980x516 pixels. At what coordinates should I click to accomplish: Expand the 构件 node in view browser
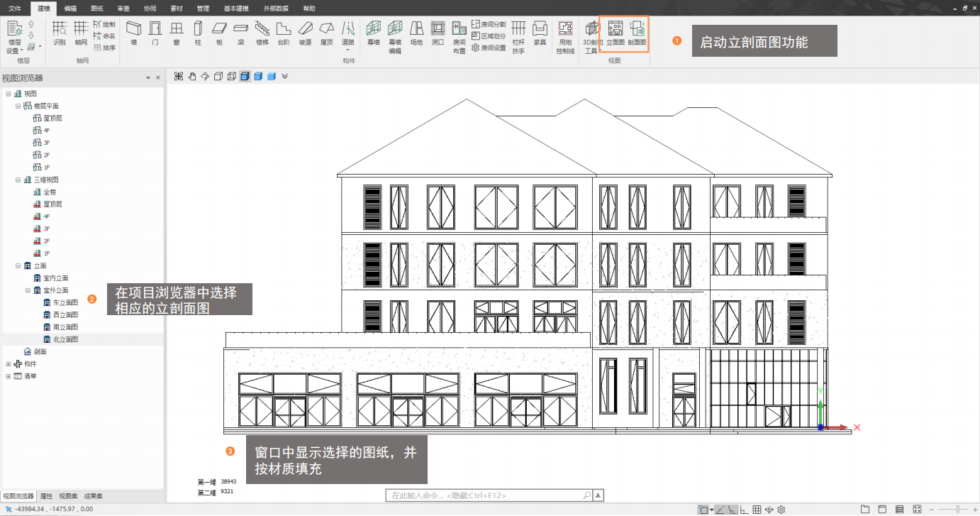(9, 364)
